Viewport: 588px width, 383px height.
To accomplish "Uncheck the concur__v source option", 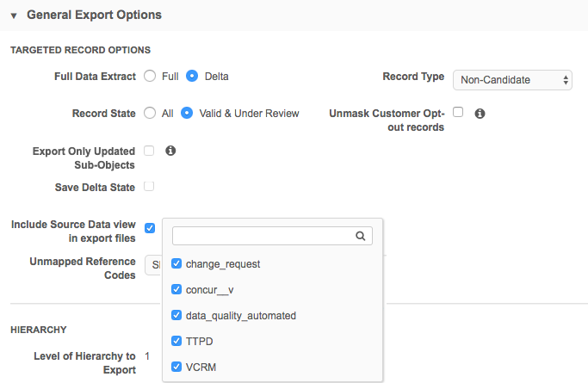I will tap(177, 290).
